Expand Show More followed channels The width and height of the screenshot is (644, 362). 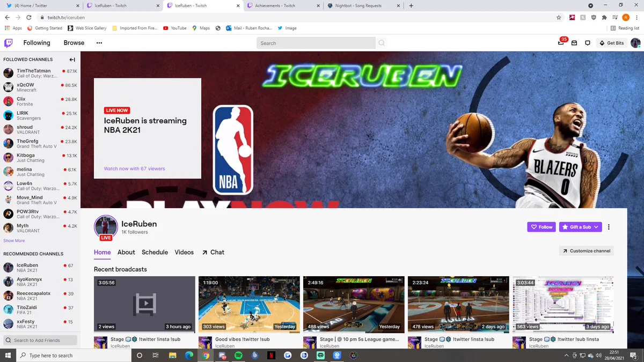[x=14, y=241]
